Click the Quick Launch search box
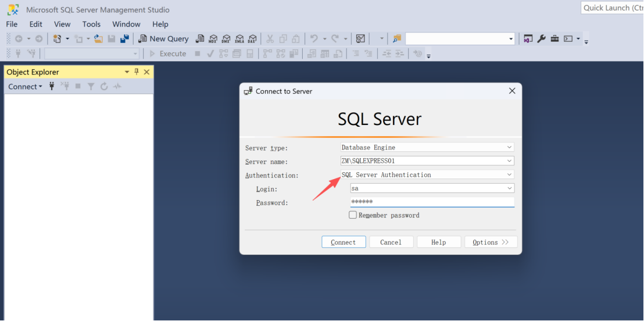This screenshot has width=644, height=321. 613,8
